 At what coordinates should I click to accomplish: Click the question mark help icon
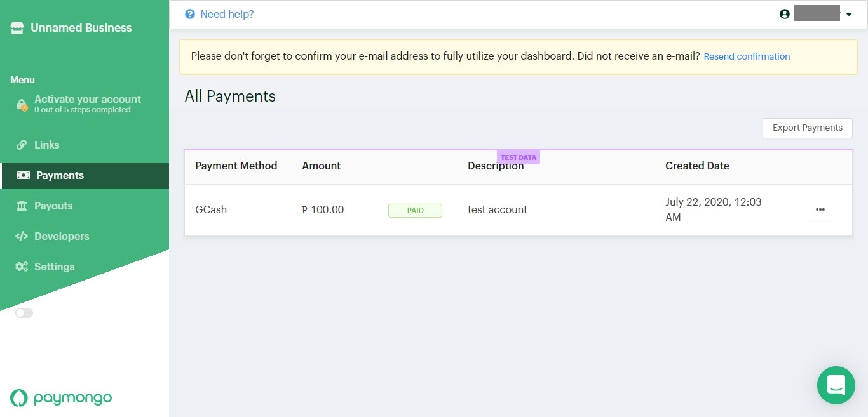[190, 13]
